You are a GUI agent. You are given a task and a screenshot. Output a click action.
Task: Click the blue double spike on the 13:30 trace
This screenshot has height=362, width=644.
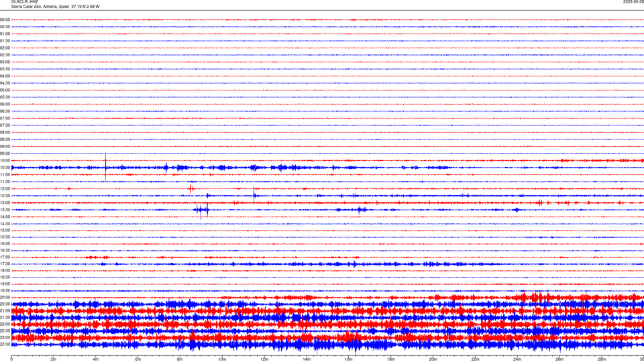click(202, 210)
